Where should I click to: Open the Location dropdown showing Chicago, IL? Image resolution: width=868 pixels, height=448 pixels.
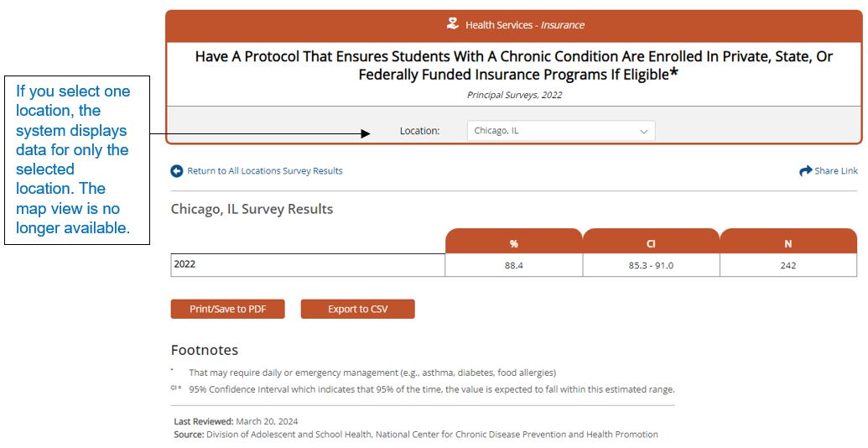pyautogui.click(x=561, y=131)
